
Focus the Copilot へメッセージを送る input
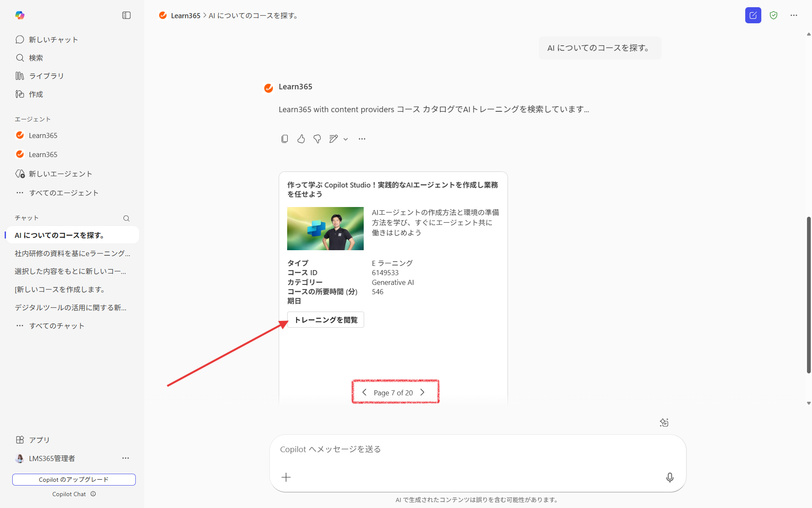(x=478, y=449)
